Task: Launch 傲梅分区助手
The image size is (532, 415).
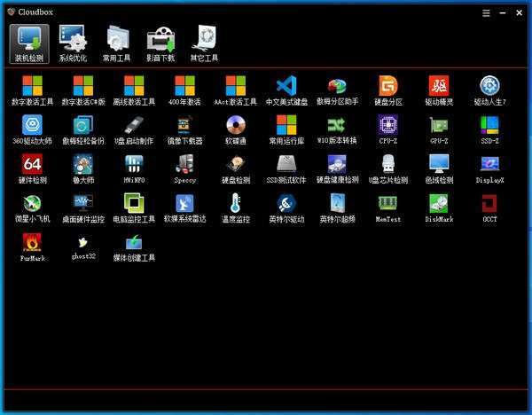Action: tap(337, 90)
